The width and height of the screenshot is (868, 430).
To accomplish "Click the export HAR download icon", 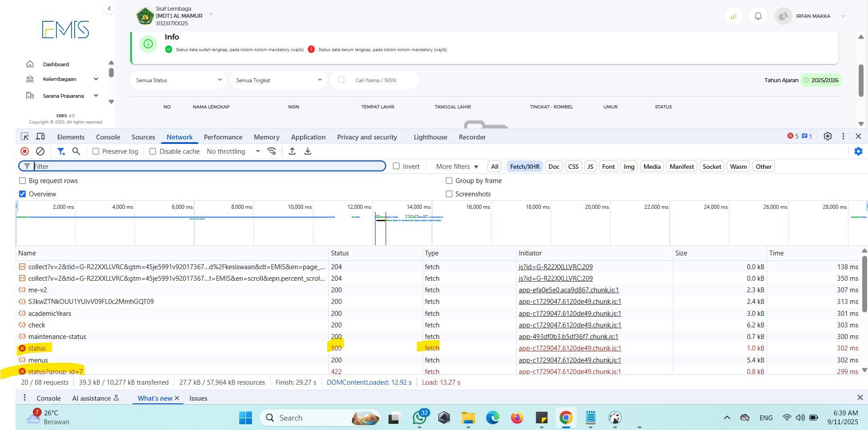I will click(x=308, y=151).
